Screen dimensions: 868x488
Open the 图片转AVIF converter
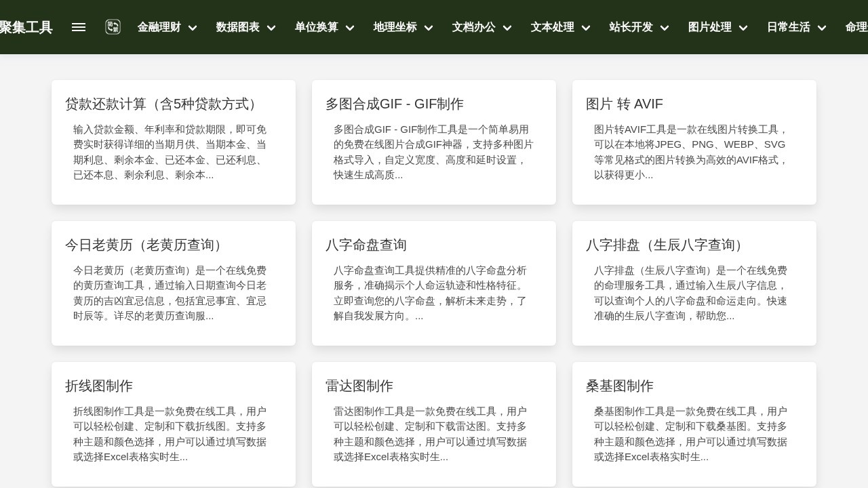coord(624,104)
